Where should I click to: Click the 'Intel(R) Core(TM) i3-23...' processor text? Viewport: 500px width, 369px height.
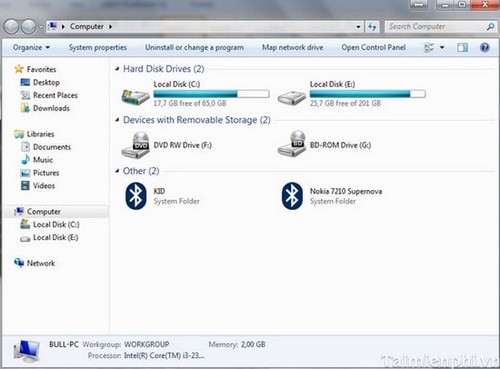[164, 356]
